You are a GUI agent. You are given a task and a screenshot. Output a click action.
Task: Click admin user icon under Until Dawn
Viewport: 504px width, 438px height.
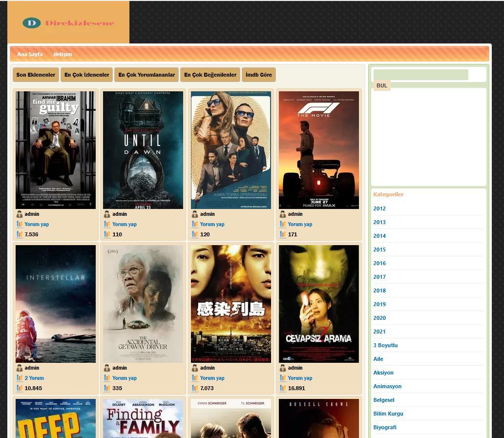[107, 214]
